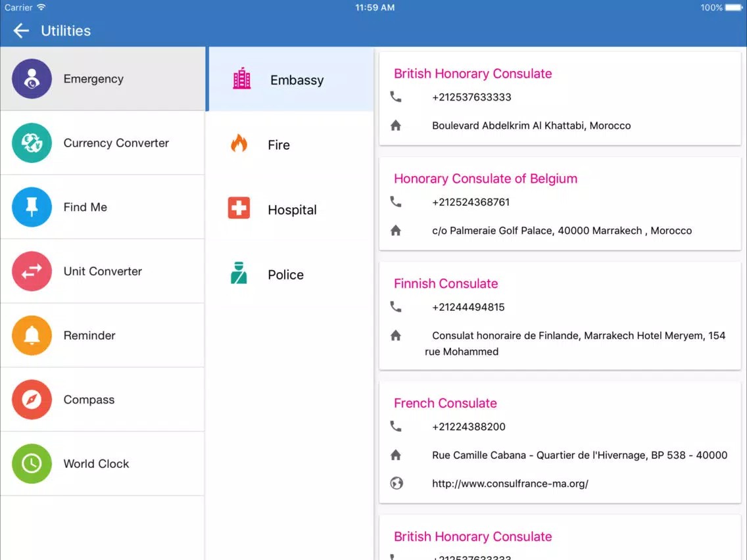The width and height of the screenshot is (747, 560).
Task: Switch to the Hospital category
Action: click(x=291, y=210)
